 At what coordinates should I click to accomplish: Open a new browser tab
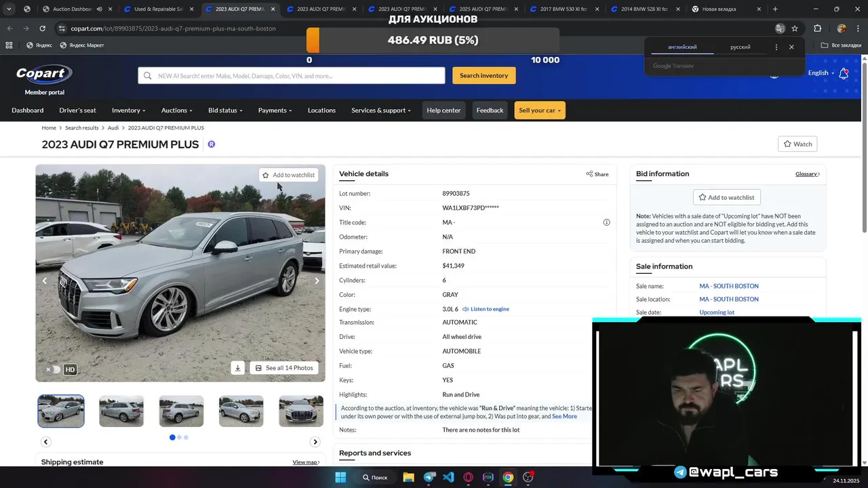point(775,9)
